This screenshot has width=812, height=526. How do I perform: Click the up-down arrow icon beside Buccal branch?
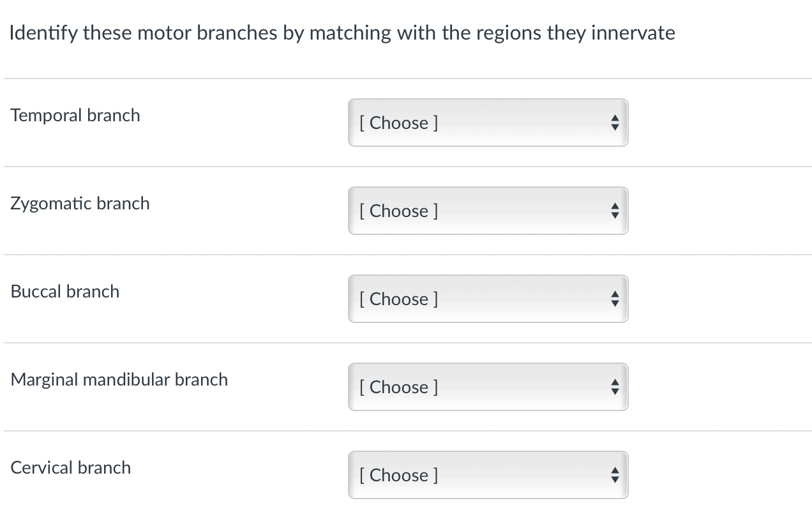pyautogui.click(x=614, y=299)
